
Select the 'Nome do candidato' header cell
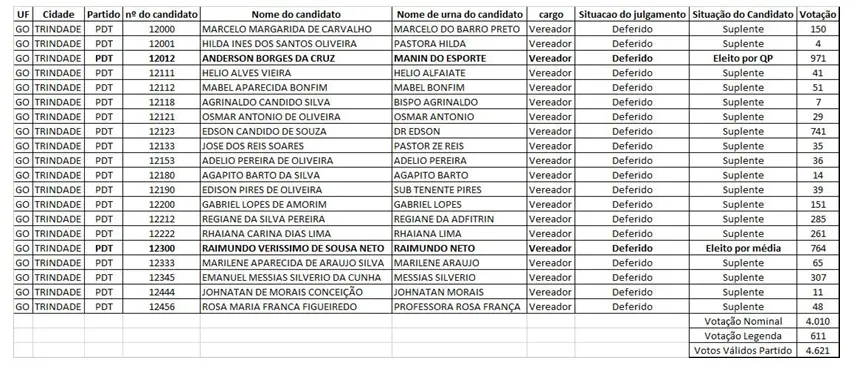pyautogui.click(x=296, y=14)
